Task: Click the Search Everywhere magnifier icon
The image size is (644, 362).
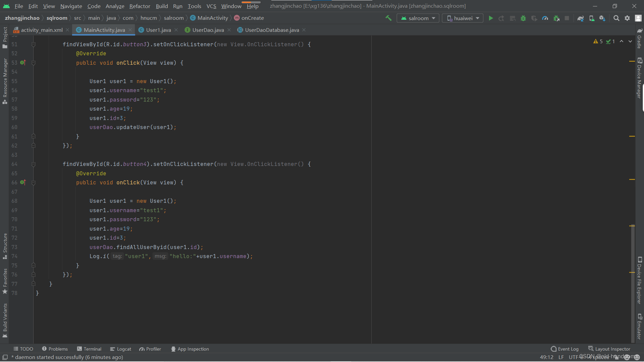Action: click(616, 18)
